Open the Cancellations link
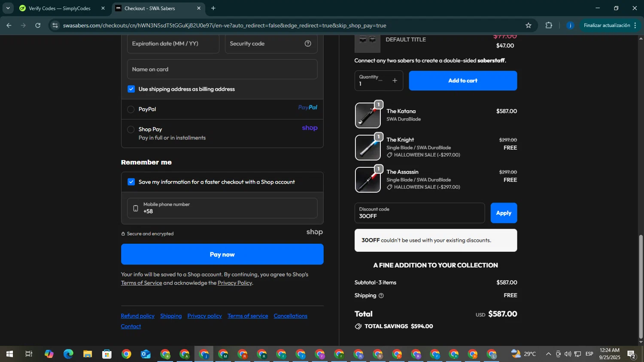The image size is (644, 362). coord(290,316)
